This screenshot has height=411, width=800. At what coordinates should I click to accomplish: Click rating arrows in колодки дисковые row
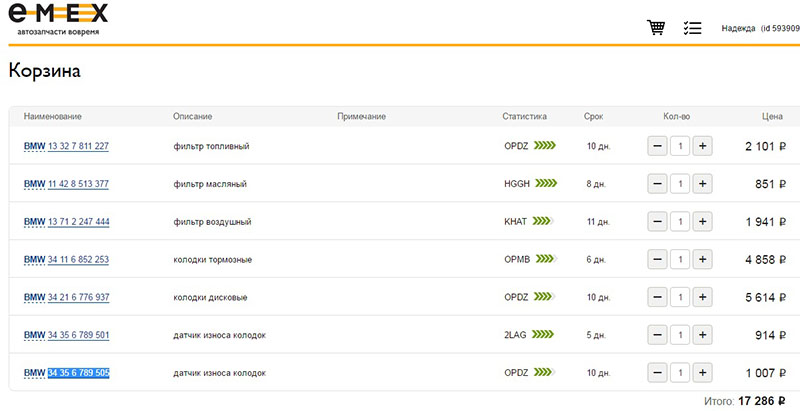point(544,297)
